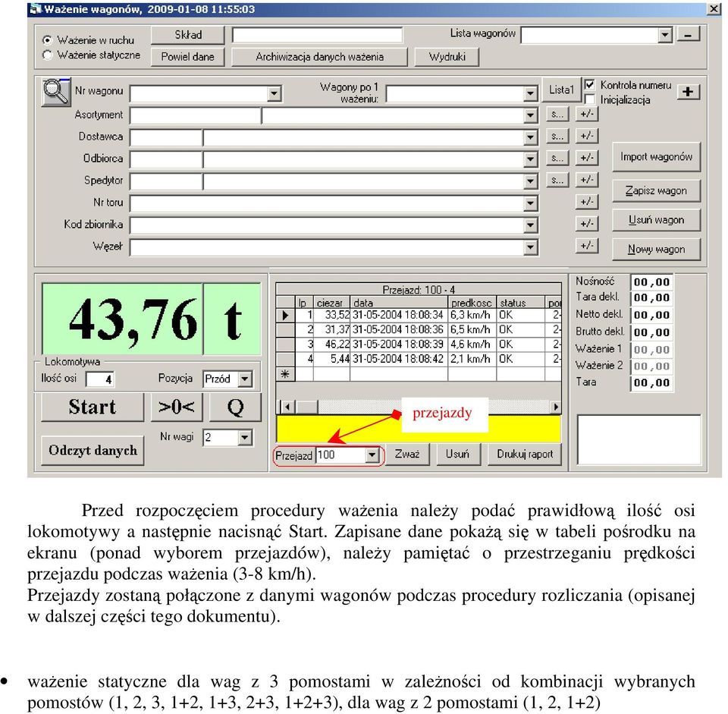This screenshot has height=714, width=728.
Task: Click the Nośność value field
Action: [x=651, y=282]
